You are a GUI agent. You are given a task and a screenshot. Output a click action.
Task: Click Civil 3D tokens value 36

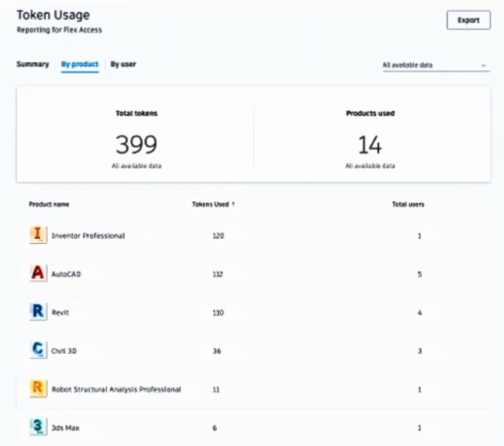(217, 351)
